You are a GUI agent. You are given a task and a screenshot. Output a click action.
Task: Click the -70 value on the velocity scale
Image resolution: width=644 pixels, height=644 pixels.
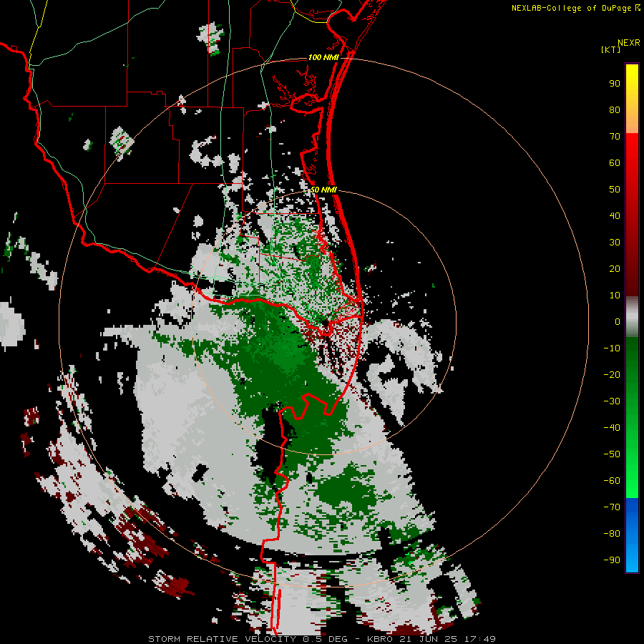[x=612, y=507]
